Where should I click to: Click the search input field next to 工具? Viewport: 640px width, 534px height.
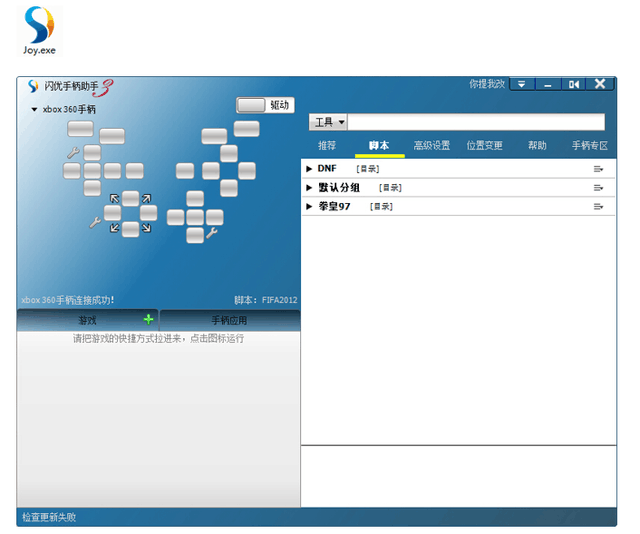pos(476,122)
